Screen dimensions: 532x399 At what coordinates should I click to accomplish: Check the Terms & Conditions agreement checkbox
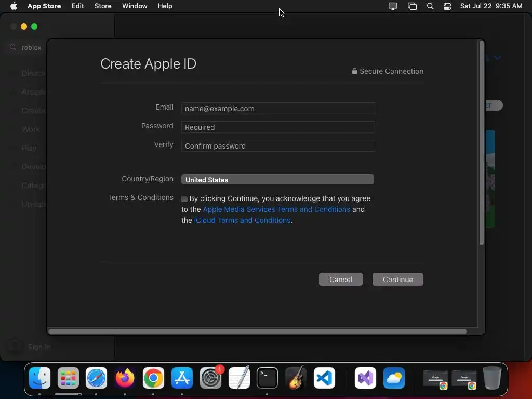(x=184, y=199)
